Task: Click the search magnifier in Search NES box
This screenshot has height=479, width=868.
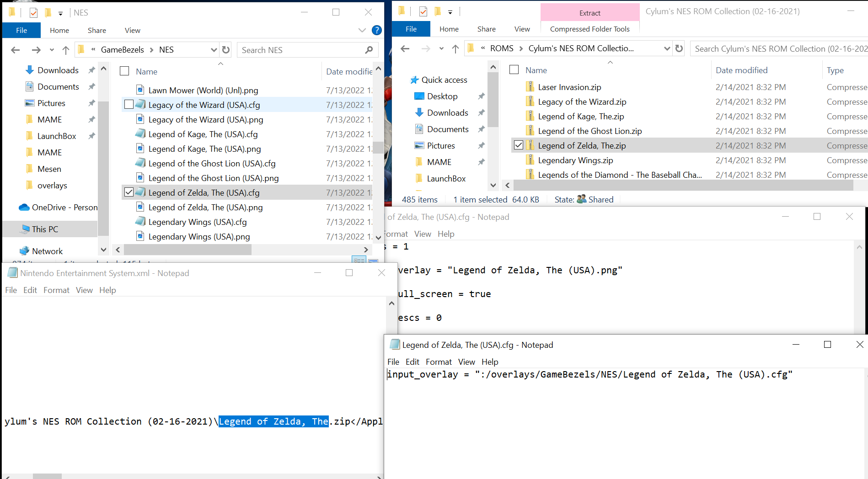Action: pyautogui.click(x=369, y=50)
